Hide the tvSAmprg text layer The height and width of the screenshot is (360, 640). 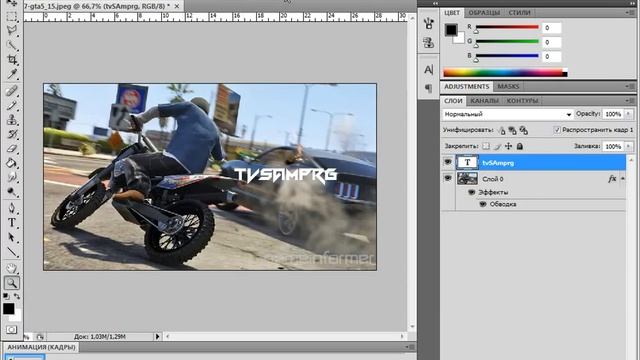[447, 162]
